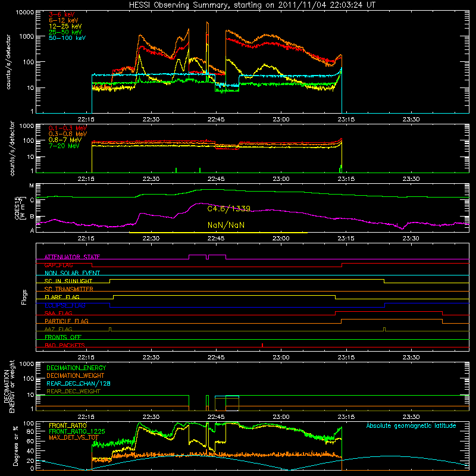Click the Absolute geomagnetic latitude label
Image resolution: width=476 pixels, height=476 pixels.
[411, 425]
